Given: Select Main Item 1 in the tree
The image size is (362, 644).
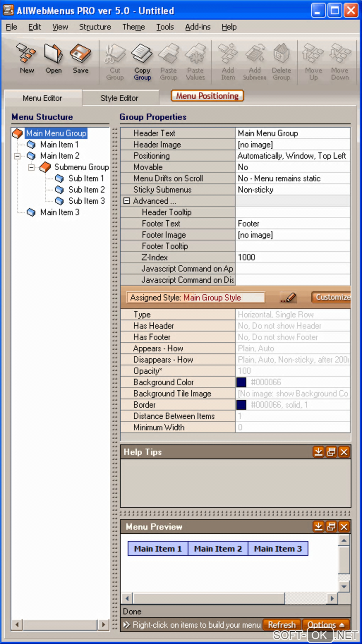Looking at the screenshot, I should [x=59, y=145].
